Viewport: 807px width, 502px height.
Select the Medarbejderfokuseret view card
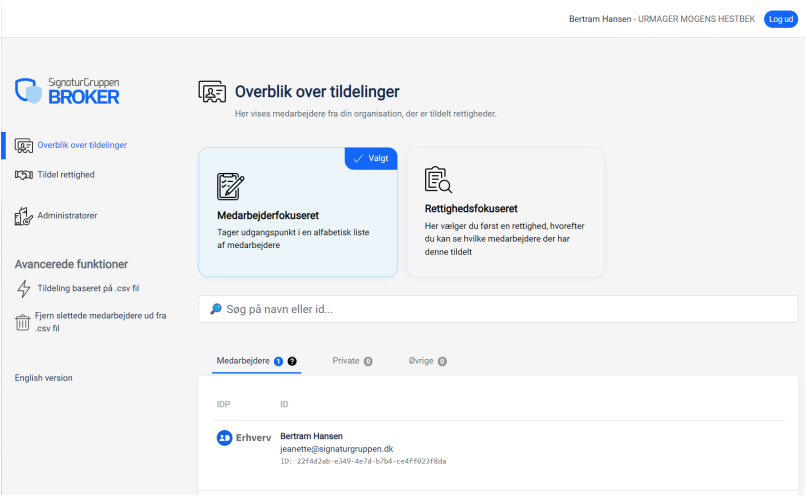[297, 212]
